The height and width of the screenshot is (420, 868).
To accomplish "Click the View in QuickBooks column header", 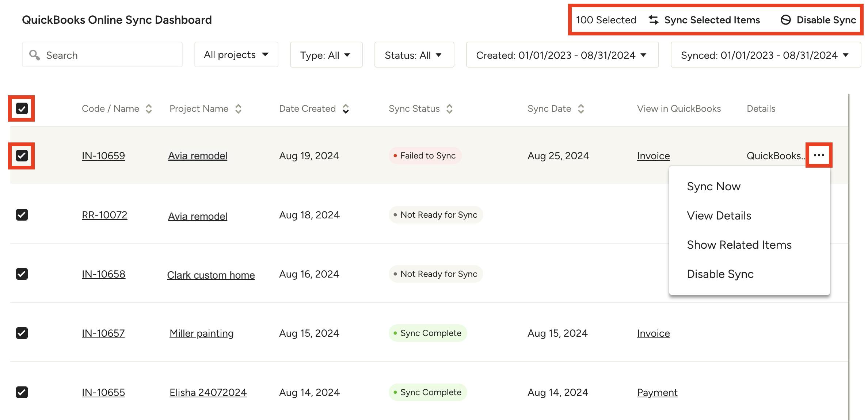I will 679,108.
